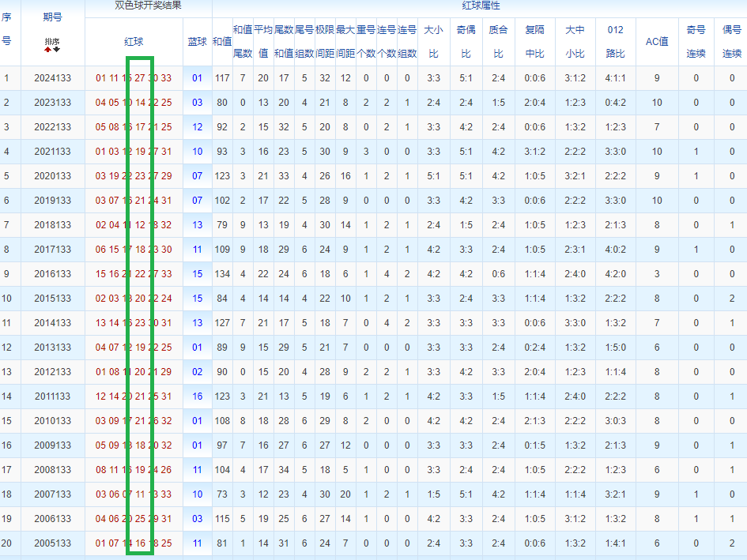Click 大小比 value 5:1 in row 2020133
Viewport: 747px width, 560px height.
433,176
